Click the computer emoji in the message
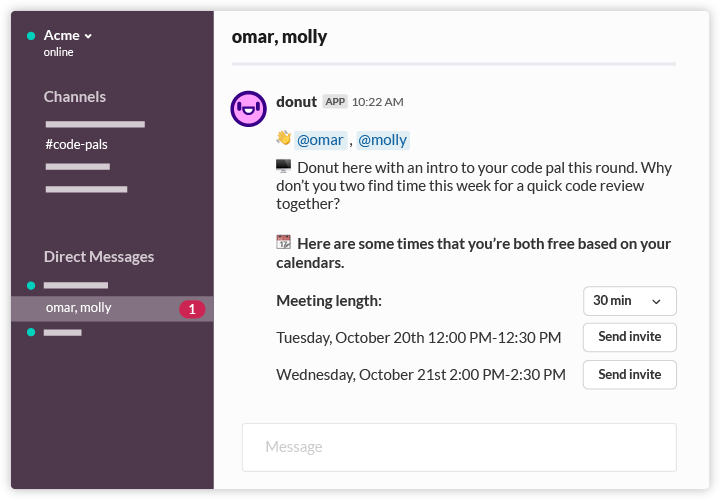Screen dimensions: 720x501 point(284,166)
